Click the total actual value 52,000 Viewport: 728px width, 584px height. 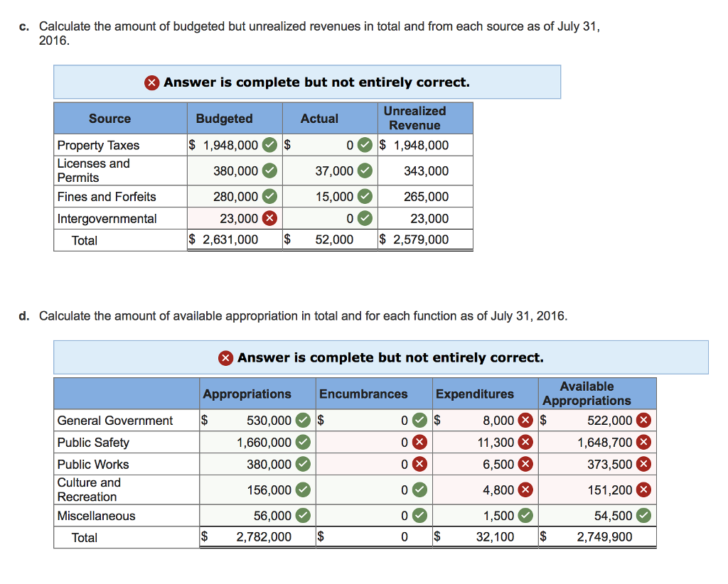coord(334,239)
